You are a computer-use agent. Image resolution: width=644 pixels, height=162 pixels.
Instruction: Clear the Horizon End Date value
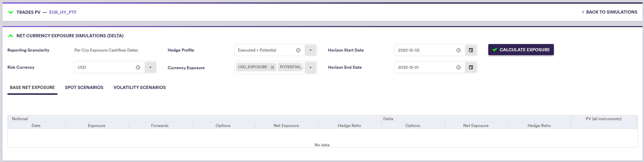coord(458,67)
